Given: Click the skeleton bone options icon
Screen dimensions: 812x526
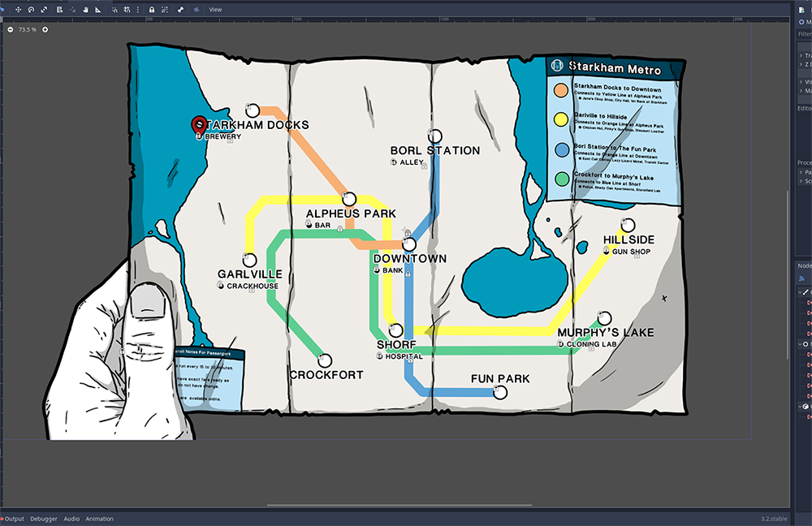Looking at the screenshot, I should (x=180, y=10).
